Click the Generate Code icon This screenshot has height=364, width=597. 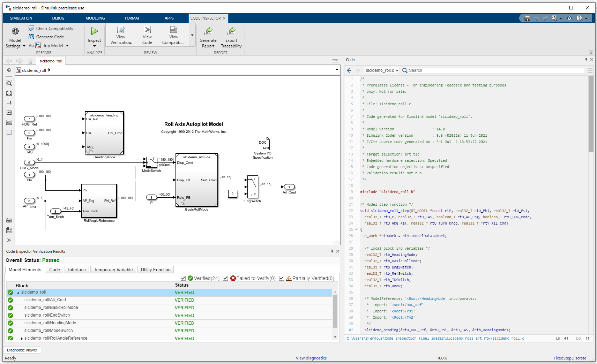pos(31,37)
